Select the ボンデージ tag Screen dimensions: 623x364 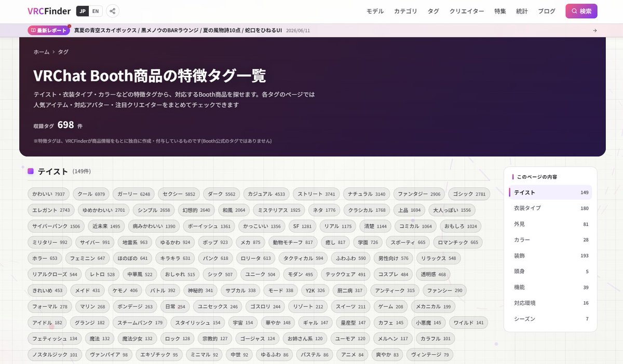(135, 306)
